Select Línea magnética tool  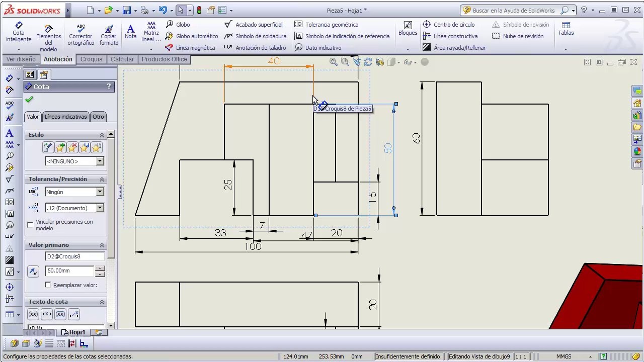pyautogui.click(x=191, y=48)
